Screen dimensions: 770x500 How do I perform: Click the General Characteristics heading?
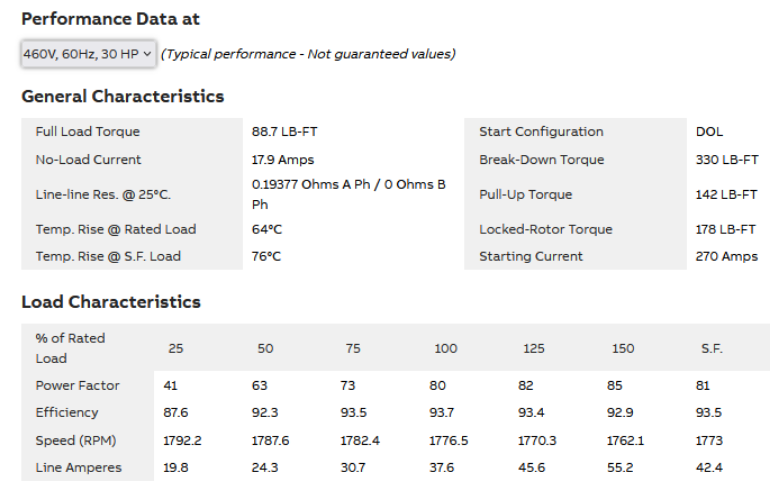[x=122, y=96]
